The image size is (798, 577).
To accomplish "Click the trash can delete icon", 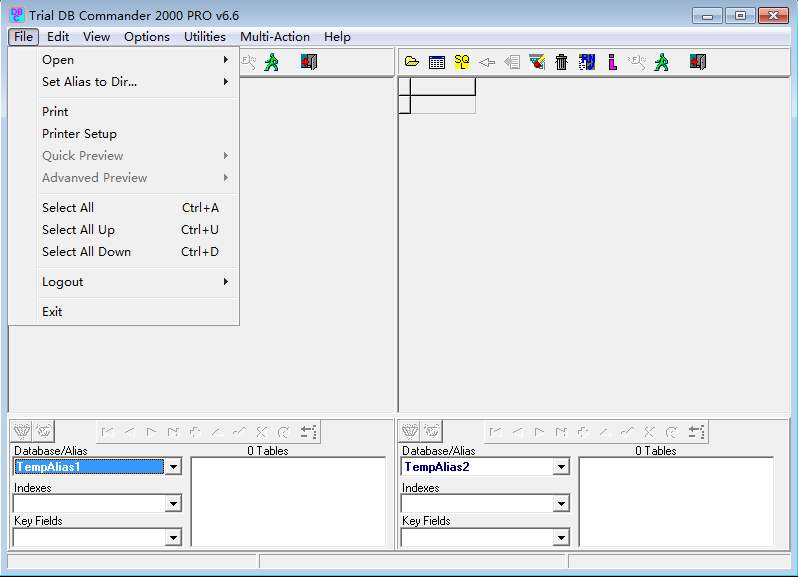I will pos(561,62).
